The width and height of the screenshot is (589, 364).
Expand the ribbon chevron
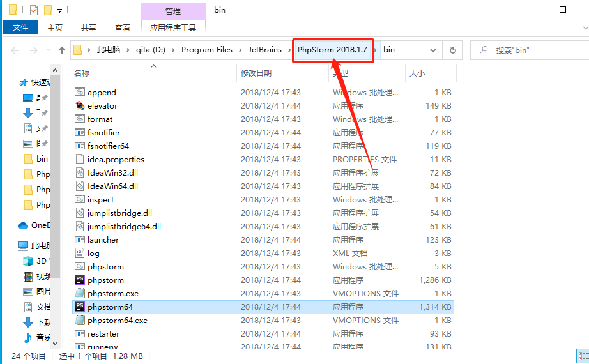point(585,28)
